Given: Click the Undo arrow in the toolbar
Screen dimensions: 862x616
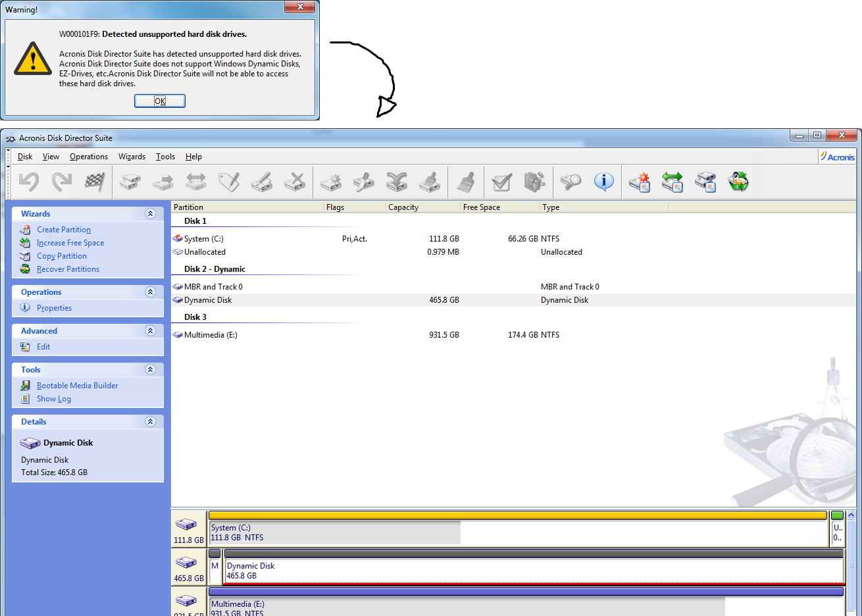Looking at the screenshot, I should [x=29, y=182].
